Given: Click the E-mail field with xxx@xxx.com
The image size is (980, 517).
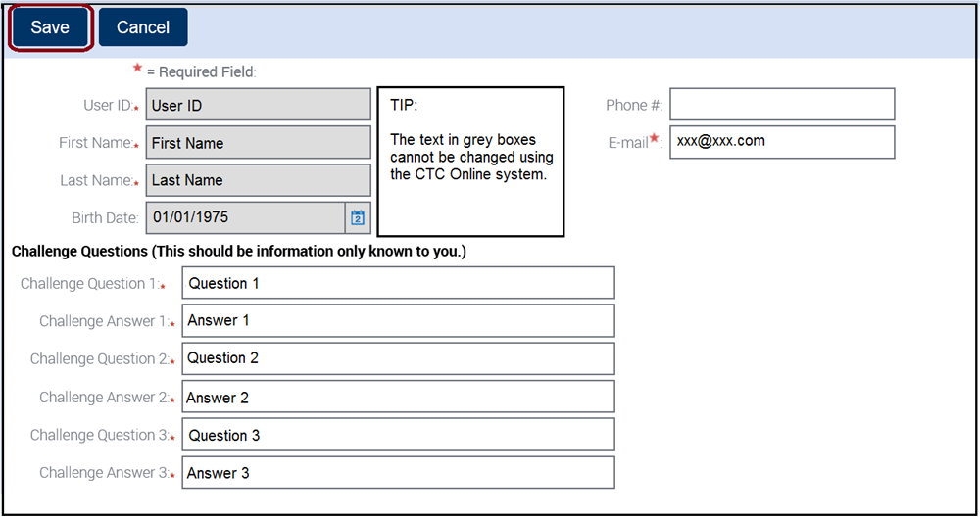Looking at the screenshot, I should click(782, 142).
